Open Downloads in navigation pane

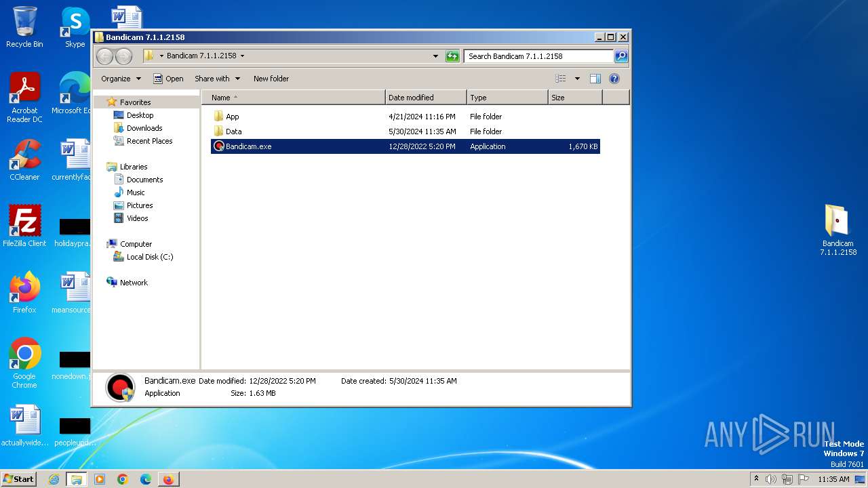point(144,128)
